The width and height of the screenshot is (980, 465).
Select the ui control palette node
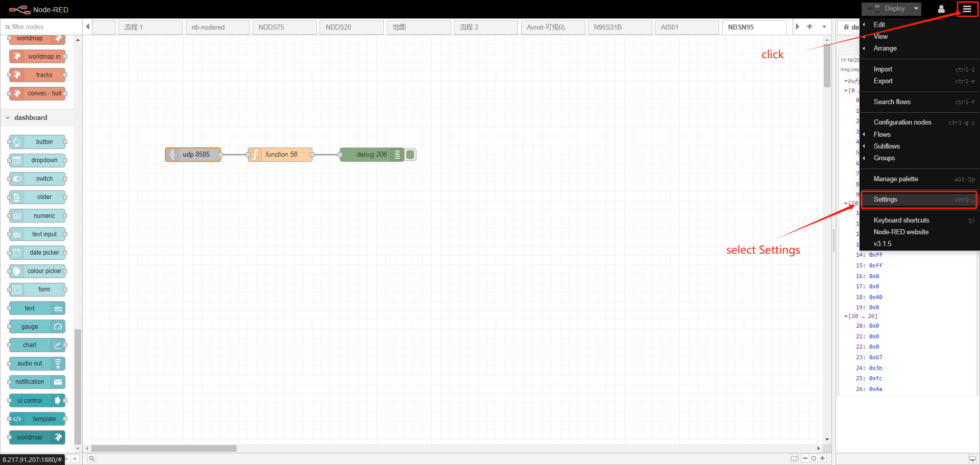pos(37,401)
